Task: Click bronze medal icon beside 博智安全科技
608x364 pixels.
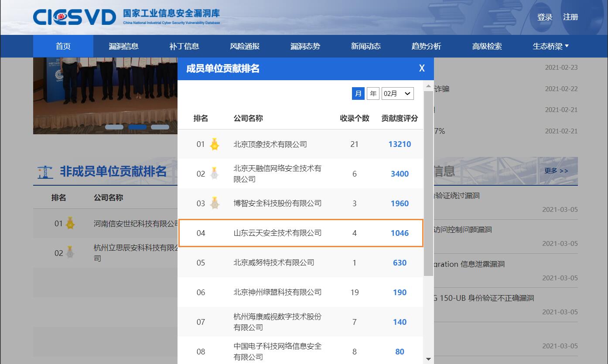Action: [x=214, y=203]
